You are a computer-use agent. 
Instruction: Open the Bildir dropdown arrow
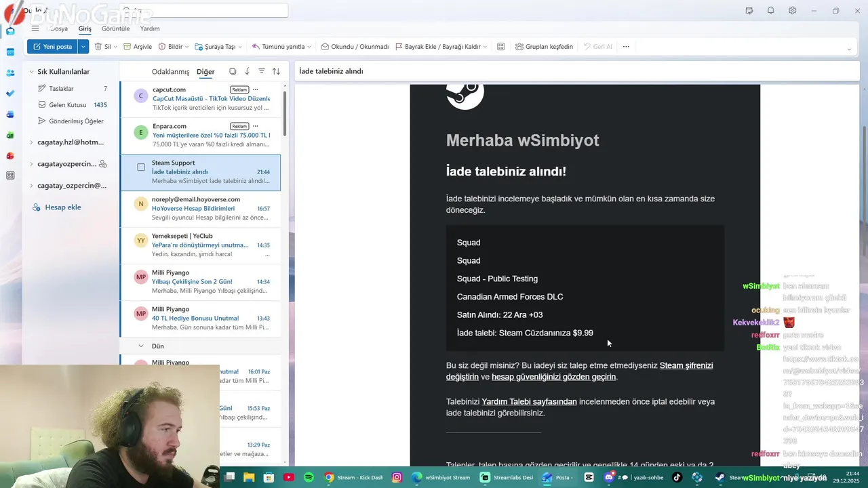point(188,47)
